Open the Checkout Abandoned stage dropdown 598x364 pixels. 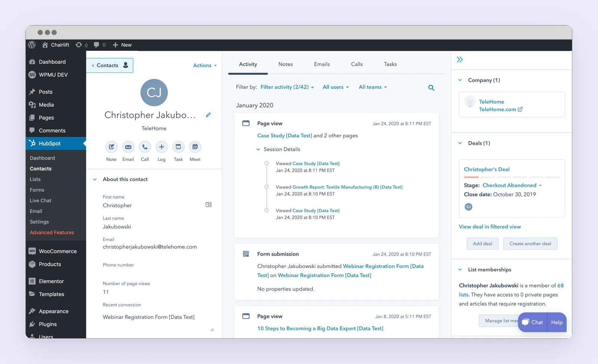512,185
